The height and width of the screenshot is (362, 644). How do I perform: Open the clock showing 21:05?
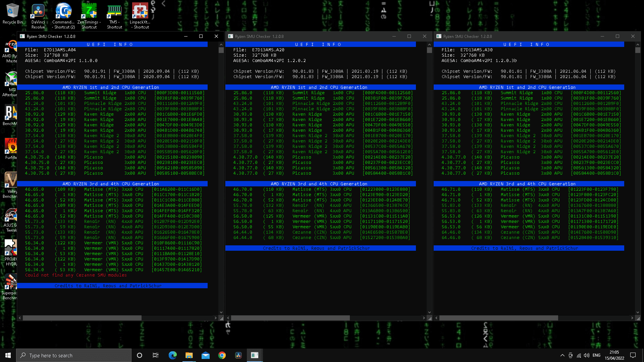614,355
